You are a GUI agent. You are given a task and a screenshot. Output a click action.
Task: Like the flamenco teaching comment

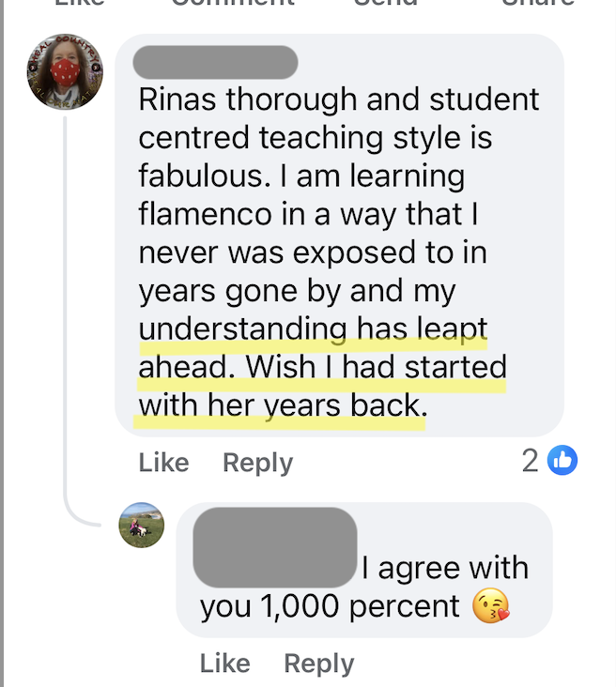(163, 463)
